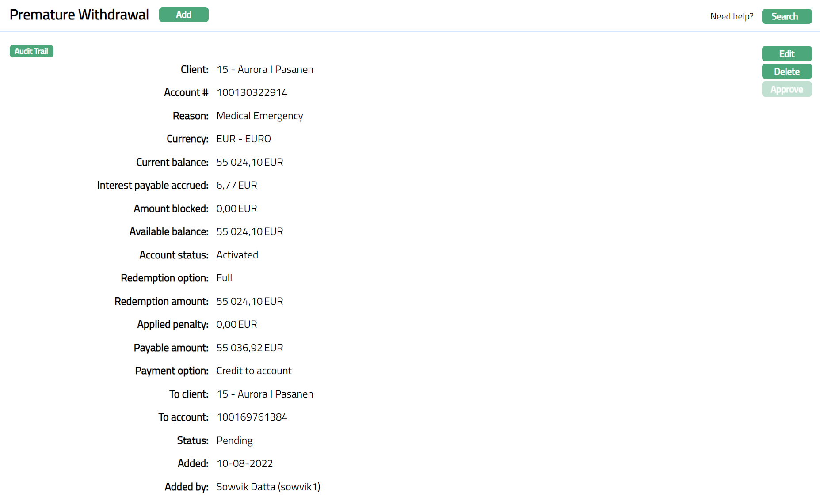Click the 6,77 EUR accrued interest value
Viewport: 820px width, 504px height.
[236, 186]
